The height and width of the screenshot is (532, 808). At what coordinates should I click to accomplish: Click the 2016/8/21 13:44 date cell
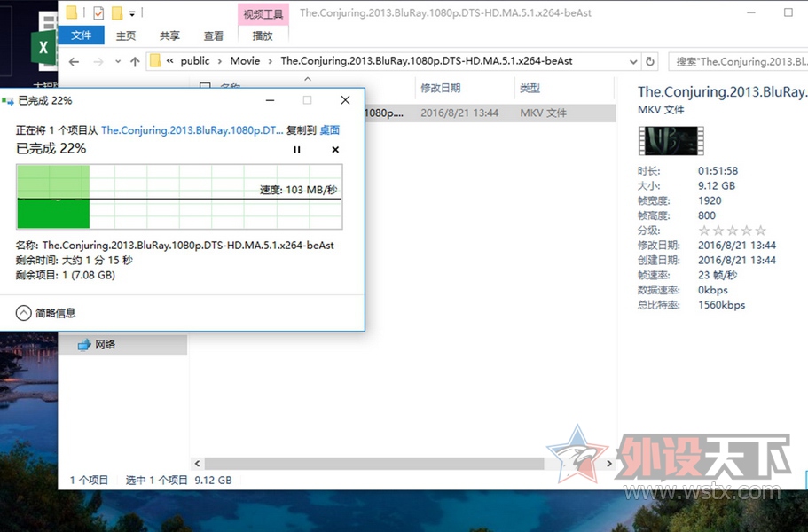click(459, 113)
